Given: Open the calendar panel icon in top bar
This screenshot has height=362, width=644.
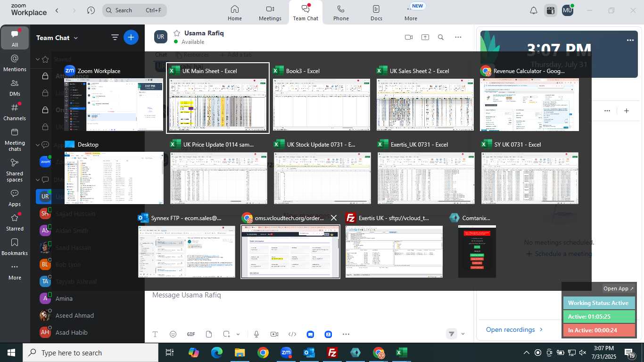Looking at the screenshot, I should [550, 10].
